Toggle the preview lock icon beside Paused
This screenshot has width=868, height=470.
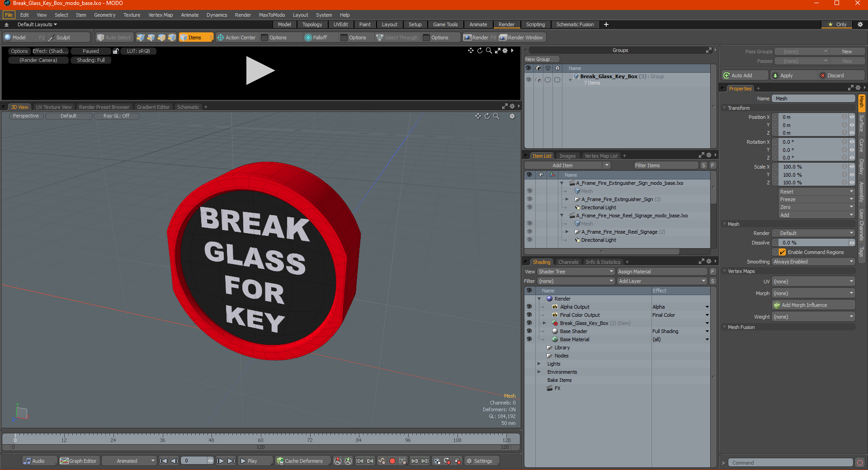tap(116, 51)
